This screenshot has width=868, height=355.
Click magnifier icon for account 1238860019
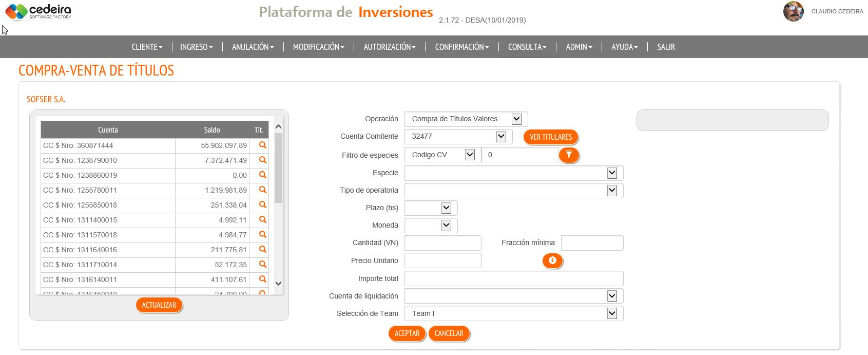pos(263,175)
